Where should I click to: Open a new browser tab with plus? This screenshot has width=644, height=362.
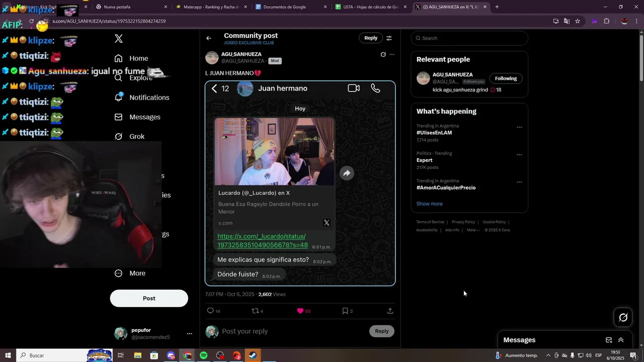[497, 7]
